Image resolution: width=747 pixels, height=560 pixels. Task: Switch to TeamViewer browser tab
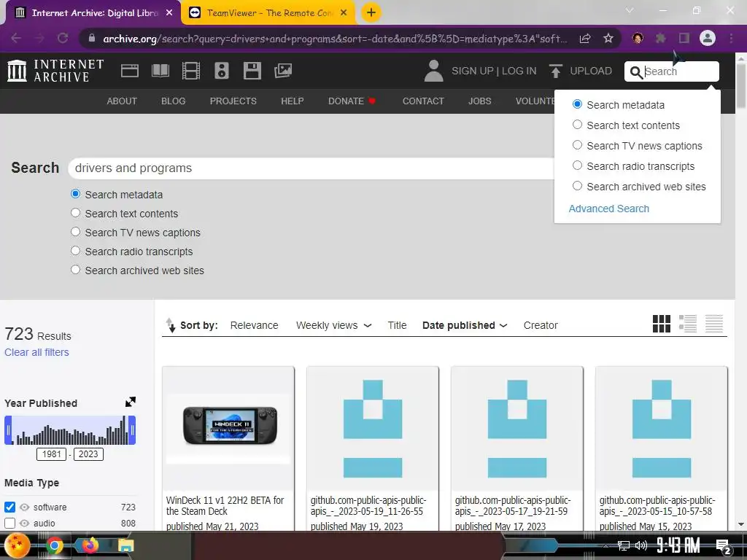point(268,13)
